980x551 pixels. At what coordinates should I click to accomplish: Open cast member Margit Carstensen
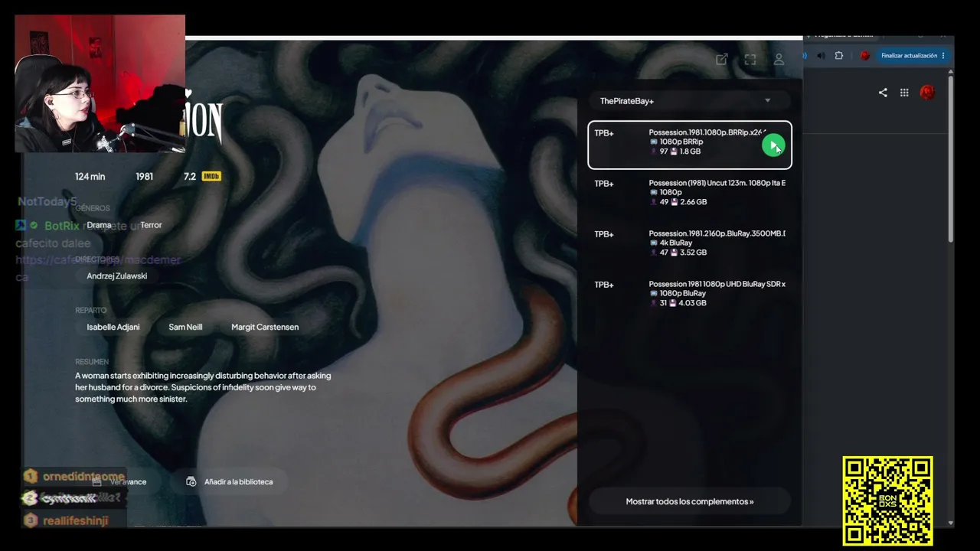click(x=265, y=327)
